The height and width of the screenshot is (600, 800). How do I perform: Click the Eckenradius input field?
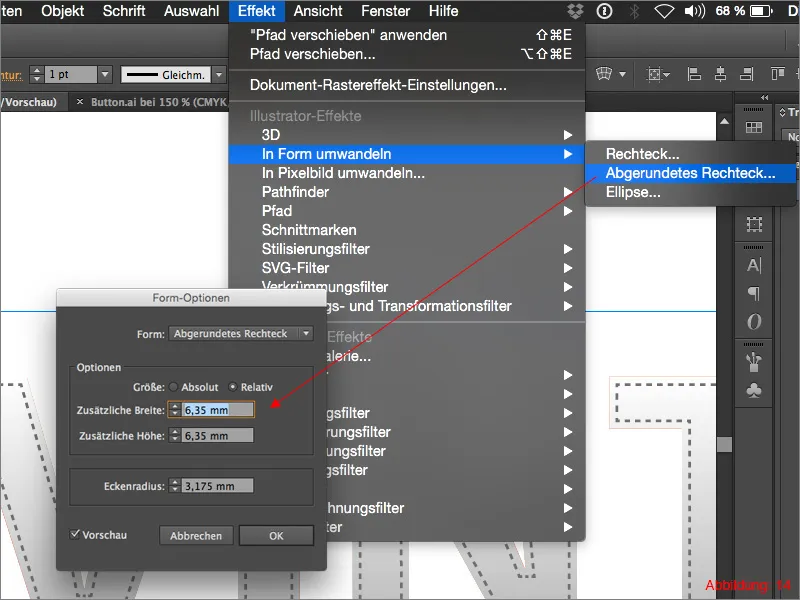pos(217,486)
